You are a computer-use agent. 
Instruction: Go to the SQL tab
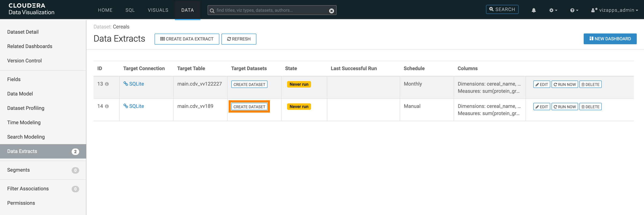(x=130, y=10)
